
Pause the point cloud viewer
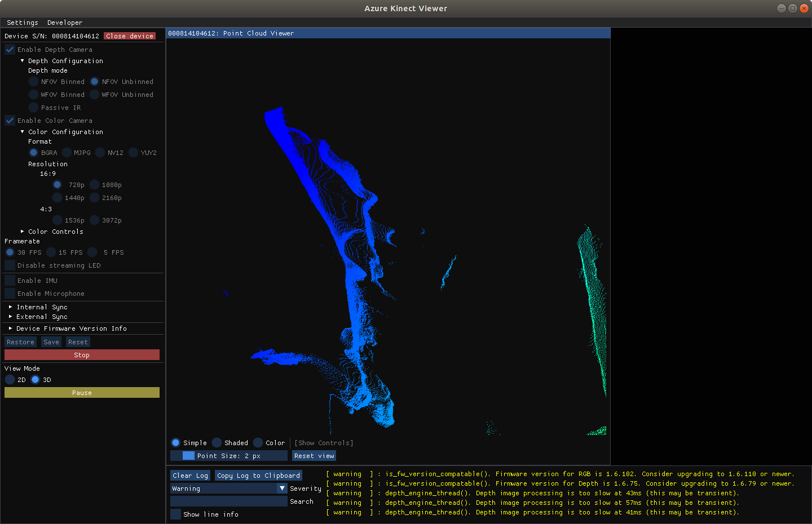click(x=81, y=392)
